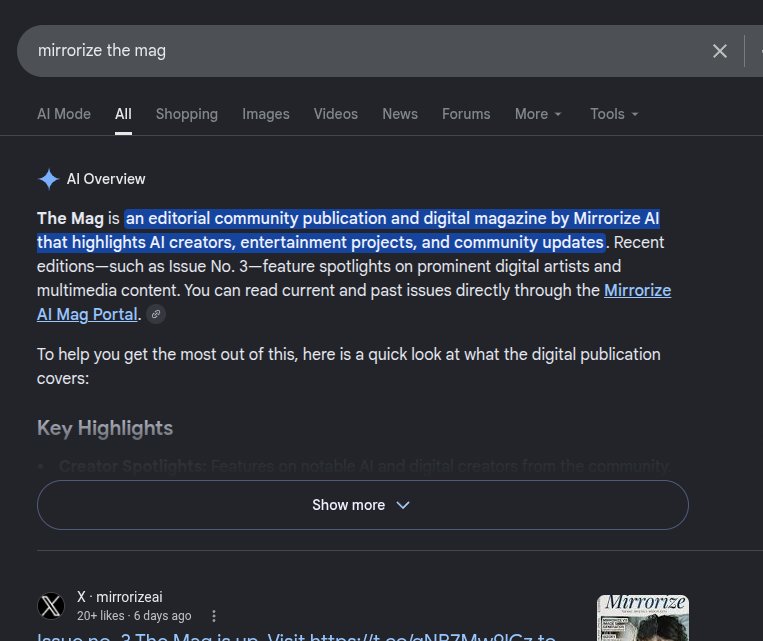Open the News tab
Viewport: 763px width, 641px height.
pyautogui.click(x=400, y=114)
